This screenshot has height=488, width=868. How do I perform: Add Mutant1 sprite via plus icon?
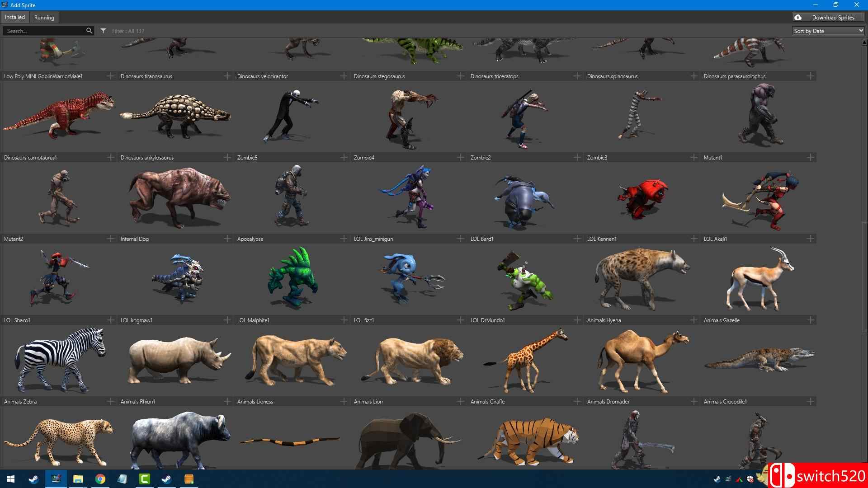[810, 157]
